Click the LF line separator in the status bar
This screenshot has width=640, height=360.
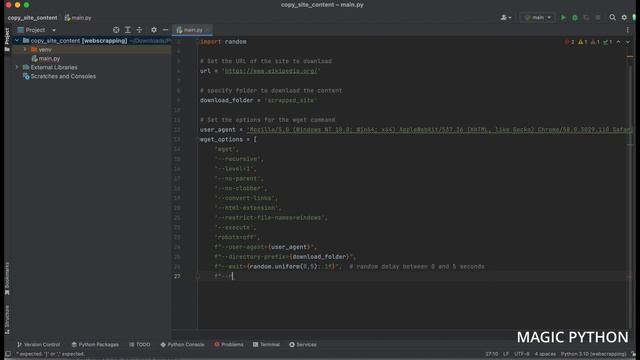pos(506,354)
